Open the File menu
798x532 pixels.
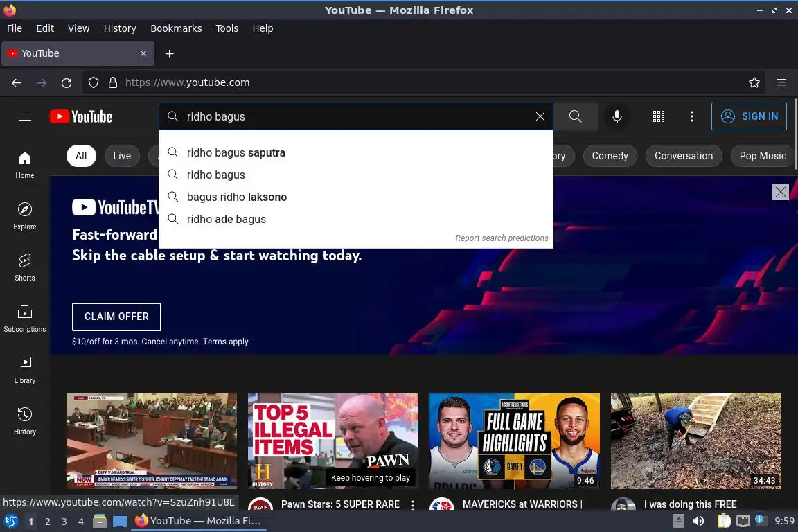coord(15,28)
